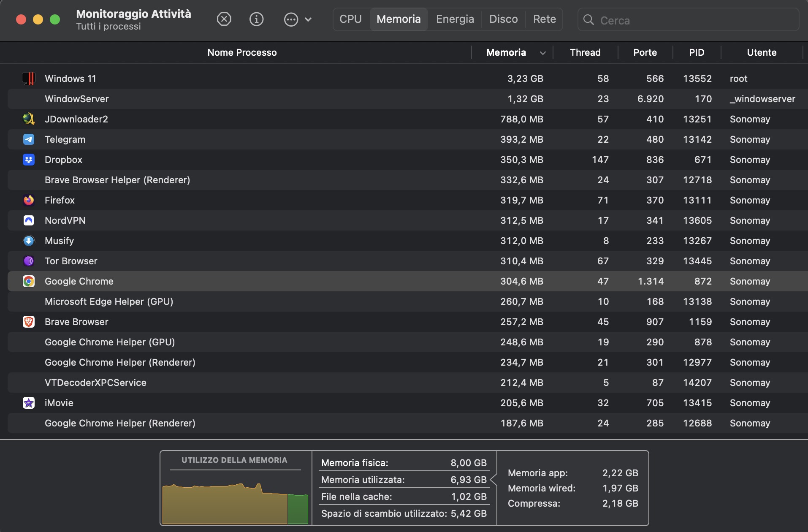Click Telegram's PID value 13142
The width and height of the screenshot is (808, 532).
(x=697, y=139)
